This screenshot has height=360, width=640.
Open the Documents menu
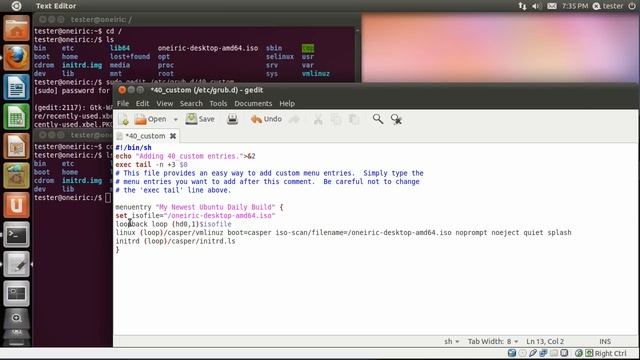pyautogui.click(x=253, y=103)
